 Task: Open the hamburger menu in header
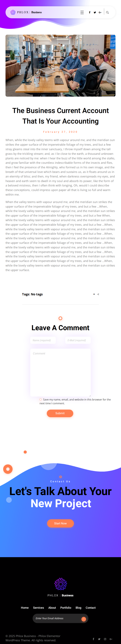coord(82,12)
